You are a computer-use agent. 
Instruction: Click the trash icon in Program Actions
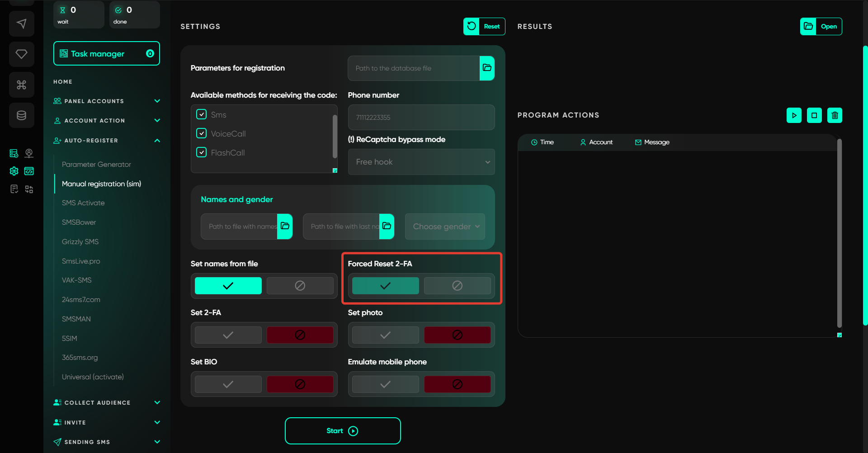[835, 115]
